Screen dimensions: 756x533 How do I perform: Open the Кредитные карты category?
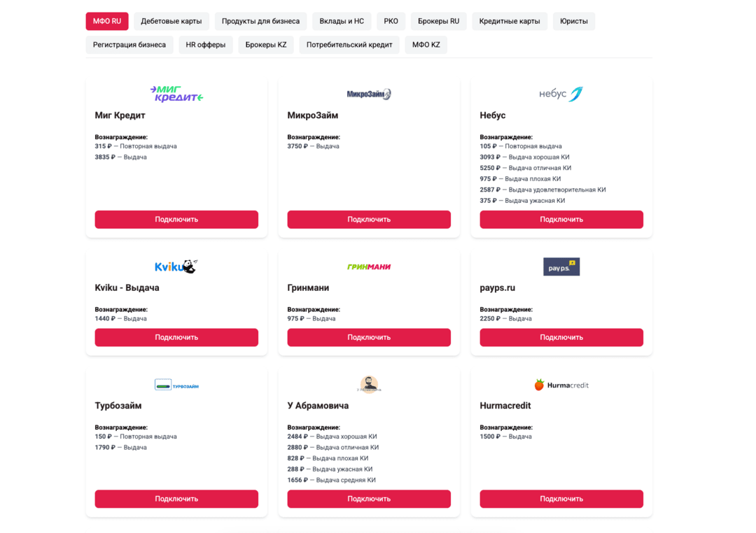tap(510, 21)
